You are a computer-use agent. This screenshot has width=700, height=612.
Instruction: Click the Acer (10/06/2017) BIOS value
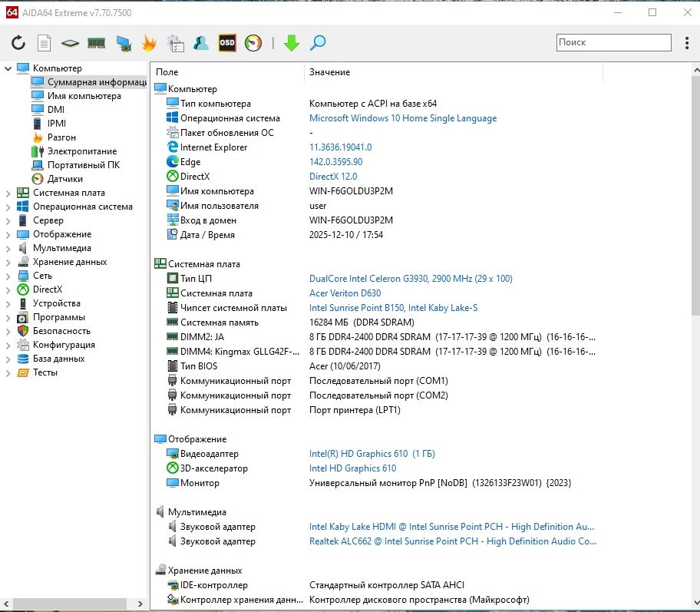click(x=345, y=366)
